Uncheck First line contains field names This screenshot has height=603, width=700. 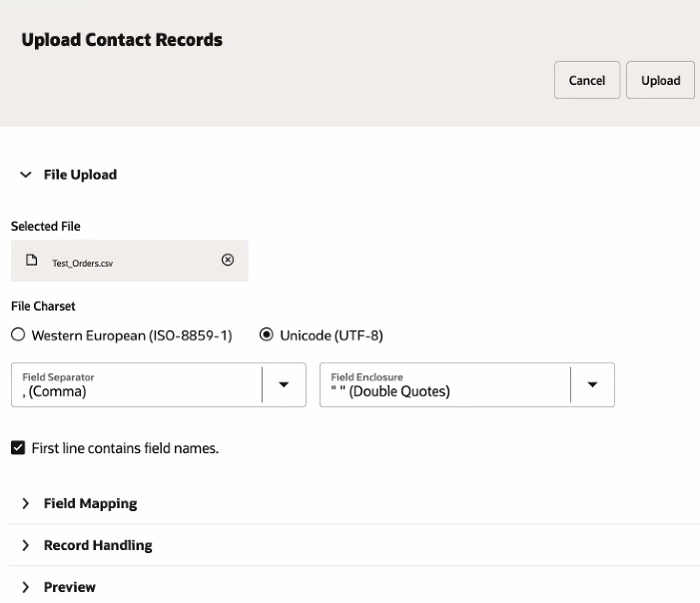click(18, 448)
